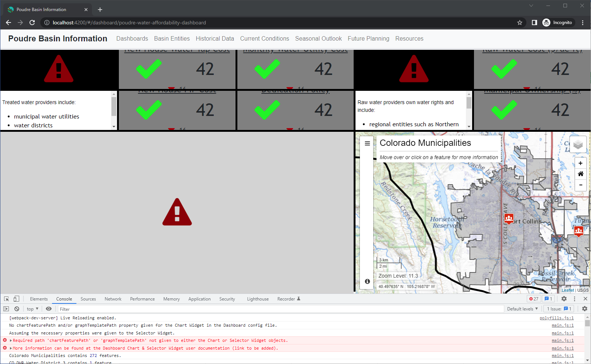This screenshot has height=364, width=591.
Task: Open the map hamburger menu
Action: point(367,143)
